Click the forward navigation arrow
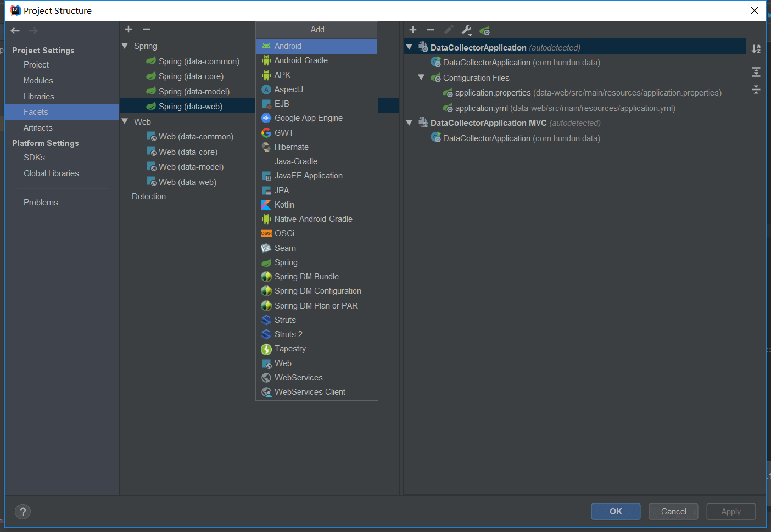This screenshot has height=532, width=771. (x=33, y=31)
